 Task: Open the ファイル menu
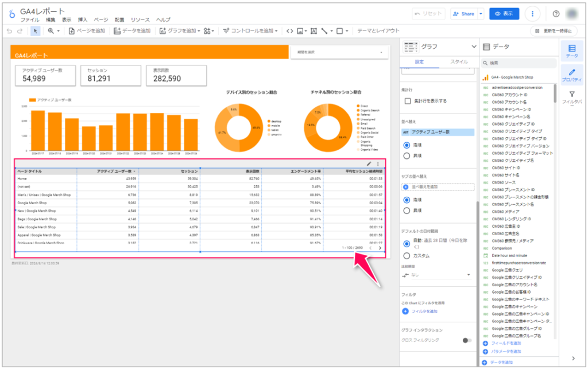pyautogui.click(x=30, y=20)
